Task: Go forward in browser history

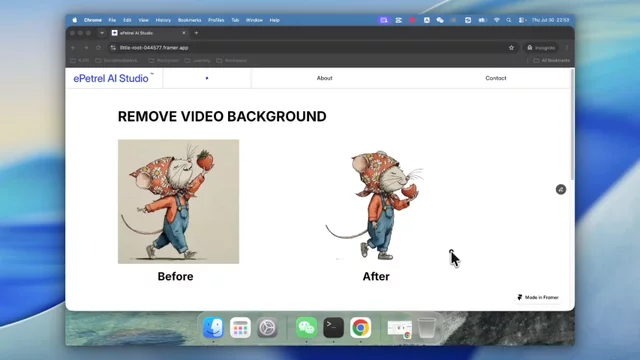Action: [86, 48]
